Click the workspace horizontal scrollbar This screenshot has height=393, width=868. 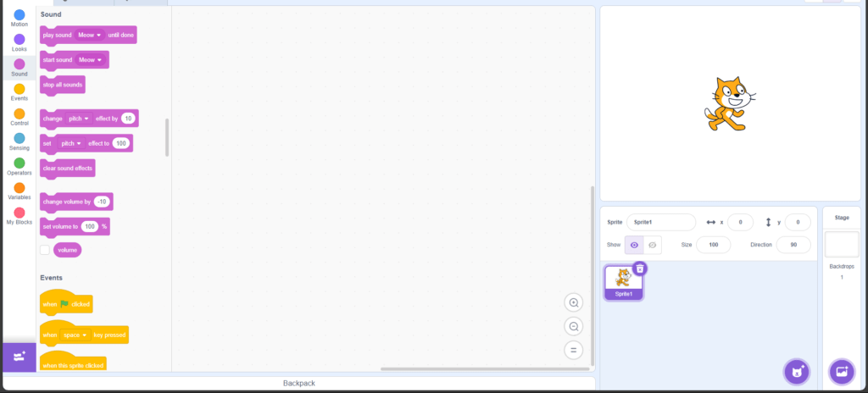point(484,368)
